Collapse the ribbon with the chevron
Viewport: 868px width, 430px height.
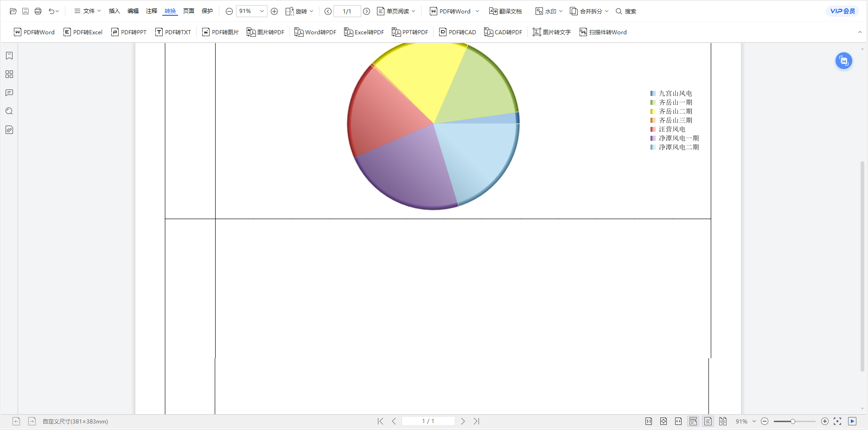pos(860,32)
